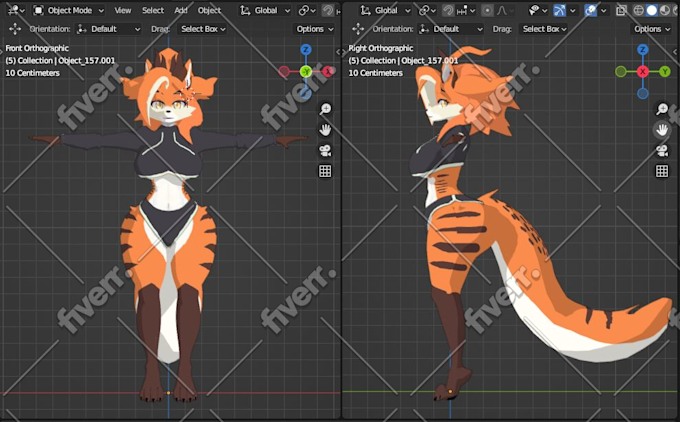Switch to material preview shading
This screenshot has height=422, width=680.
click(x=664, y=10)
